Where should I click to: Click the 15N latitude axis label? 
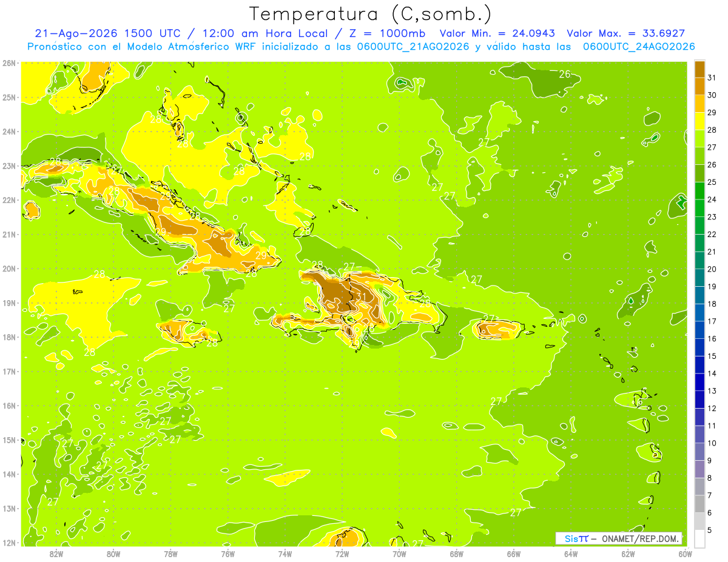[8, 440]
